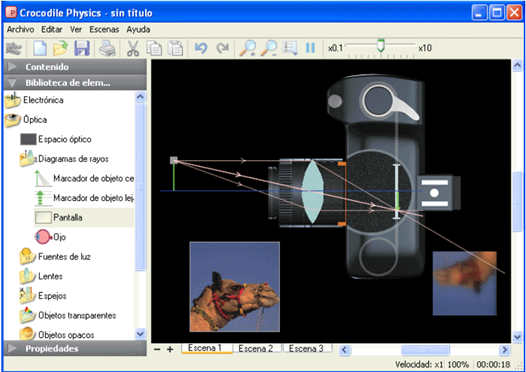Click the camel image thumbnail
Viewport: 526px width, 372px height.
tap(234, 287)
